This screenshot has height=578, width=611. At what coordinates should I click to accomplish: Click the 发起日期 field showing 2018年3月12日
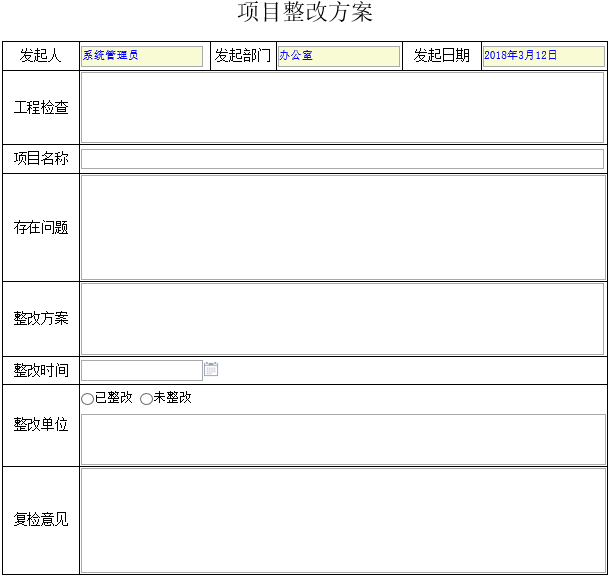pos(543,56)
